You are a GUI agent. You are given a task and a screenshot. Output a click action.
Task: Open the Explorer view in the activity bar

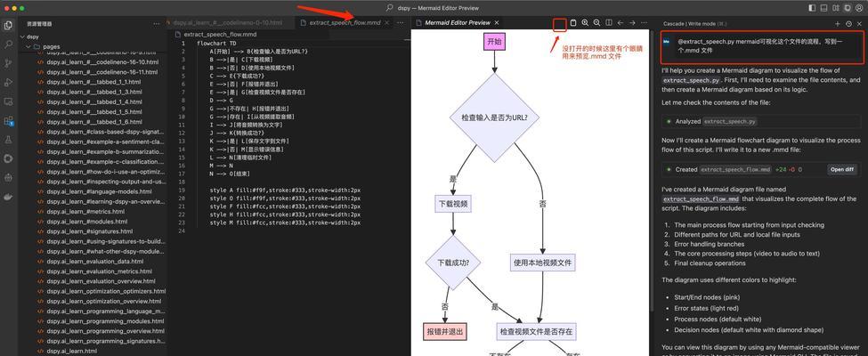click(x=8, y=25)
